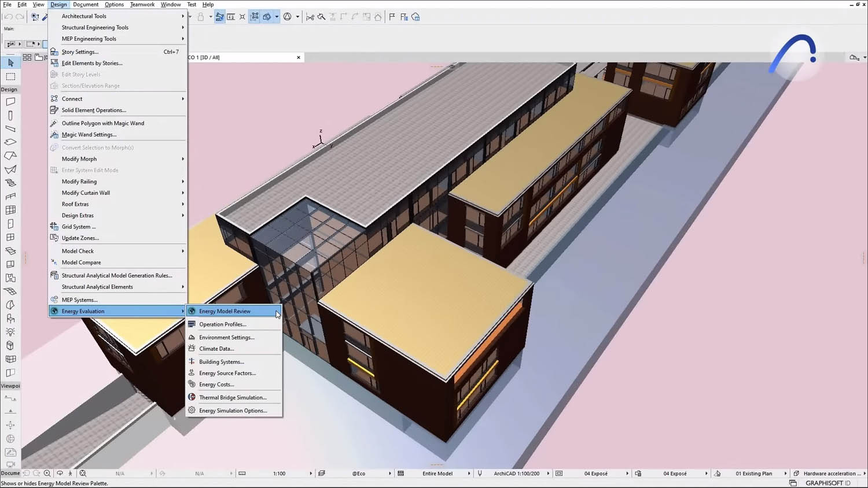Viewport: 868px width, 488px height.
Task: Toggle element locking with the padlock icon
Action: (200, 17)
